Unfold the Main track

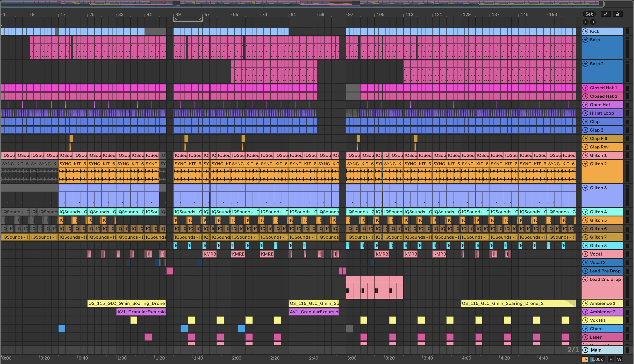point(585,350)
